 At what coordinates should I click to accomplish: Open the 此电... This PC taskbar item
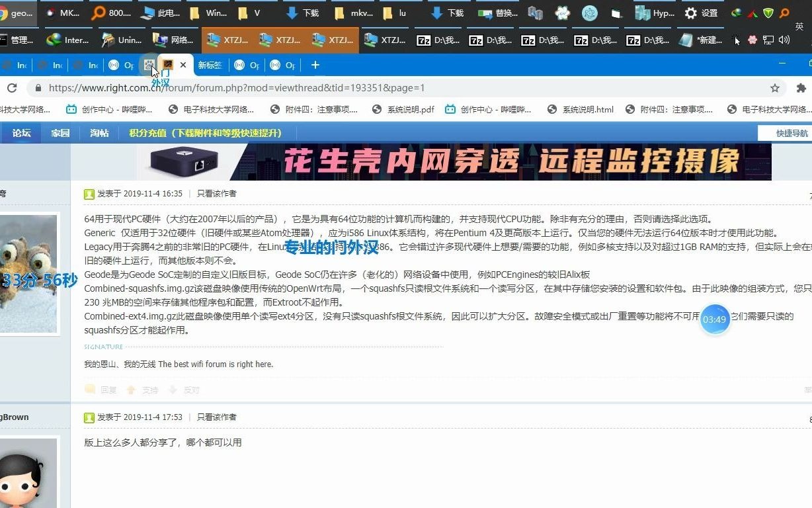159,13
